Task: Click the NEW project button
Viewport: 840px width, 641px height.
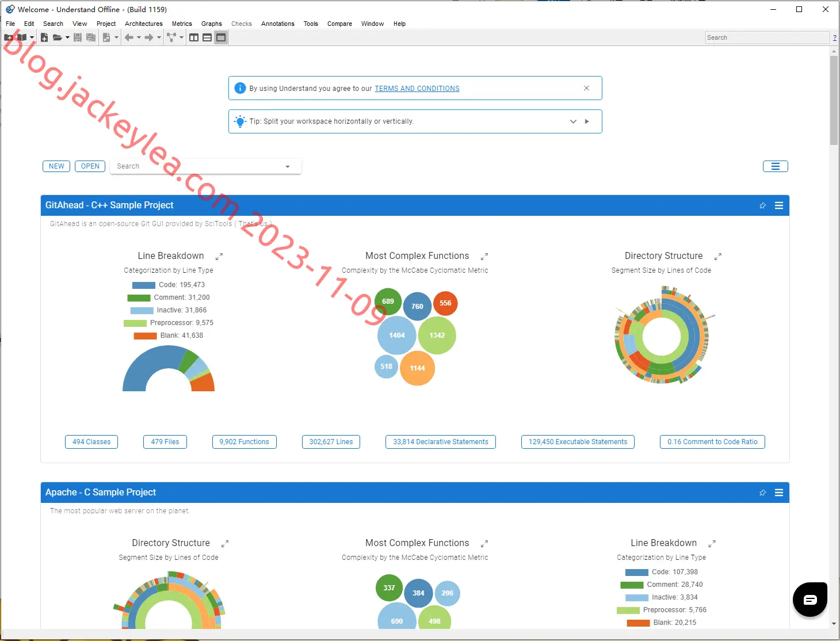Action: click(x=56, y=166)
